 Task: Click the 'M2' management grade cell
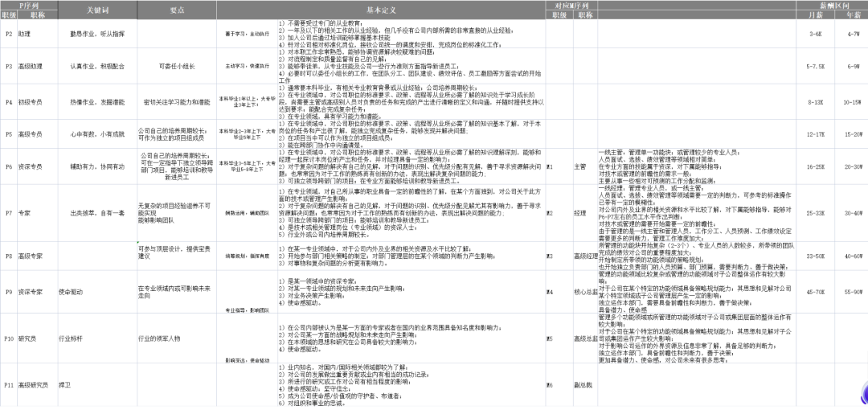click(559, 212)
